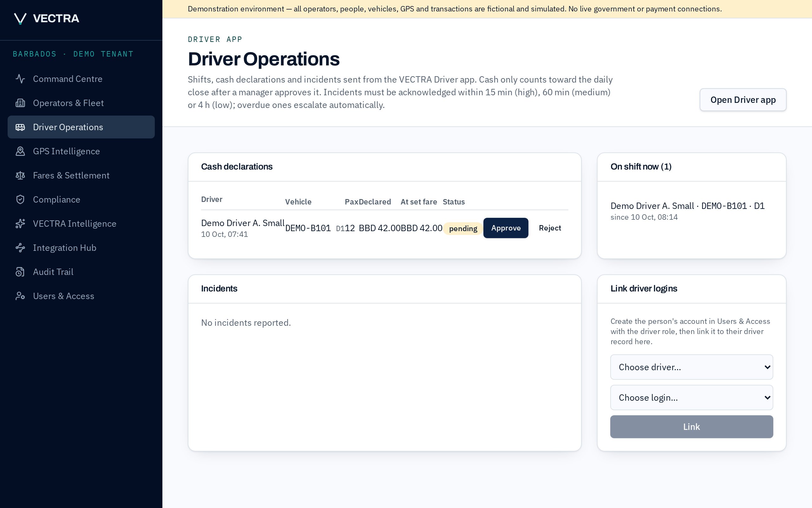
Task: Open Users & Access label
Action: pos(64,296)
